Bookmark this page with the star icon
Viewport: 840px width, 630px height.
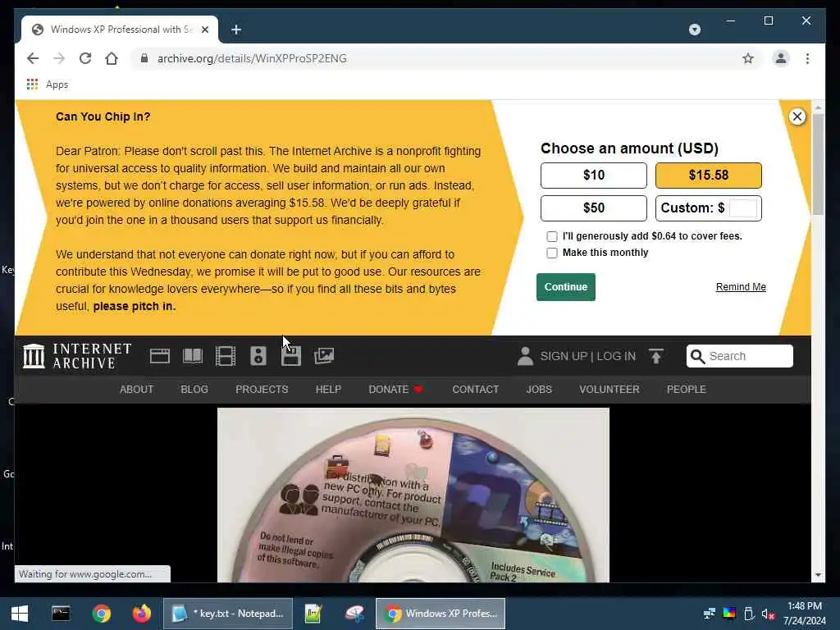point(748,58)
